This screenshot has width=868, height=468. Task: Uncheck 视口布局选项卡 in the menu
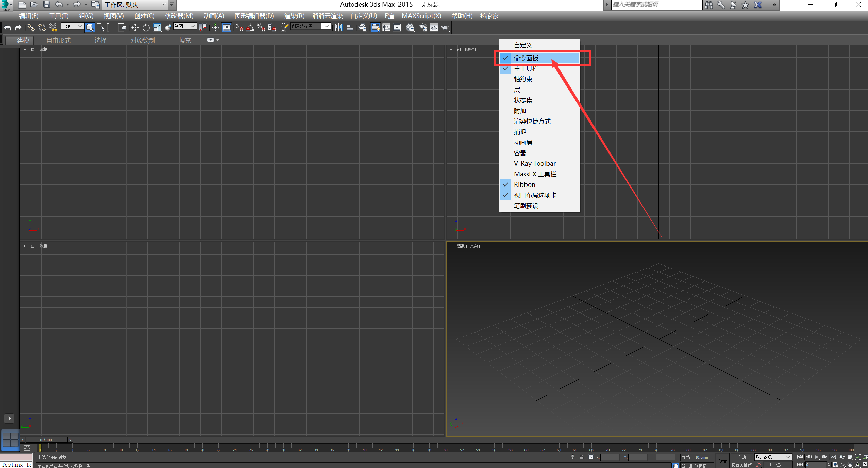pos(539,195)
